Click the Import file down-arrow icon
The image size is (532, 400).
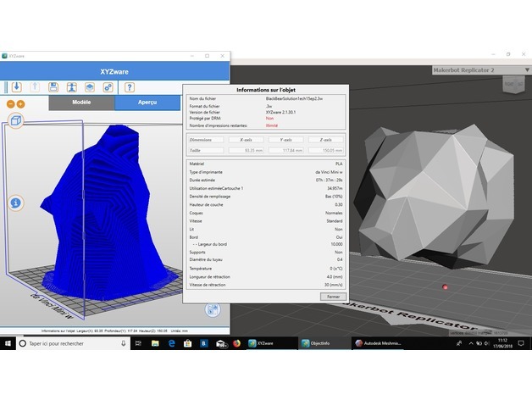click(x=17, y=87)
